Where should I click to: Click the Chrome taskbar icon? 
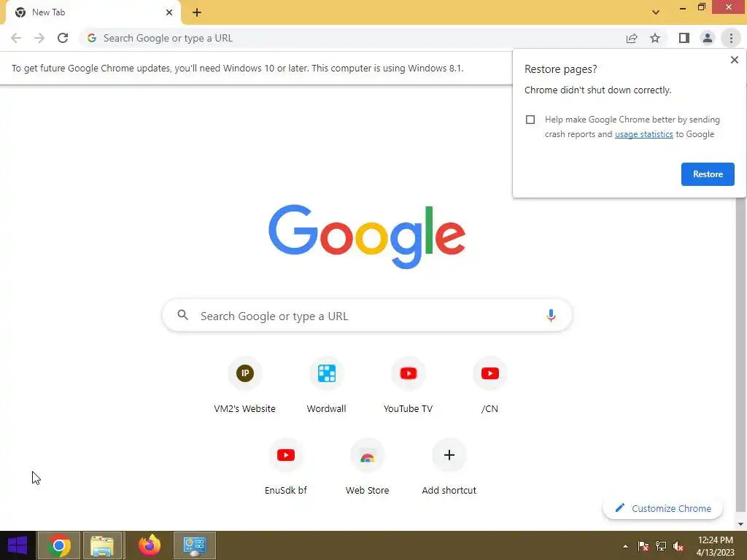(59, 545)
